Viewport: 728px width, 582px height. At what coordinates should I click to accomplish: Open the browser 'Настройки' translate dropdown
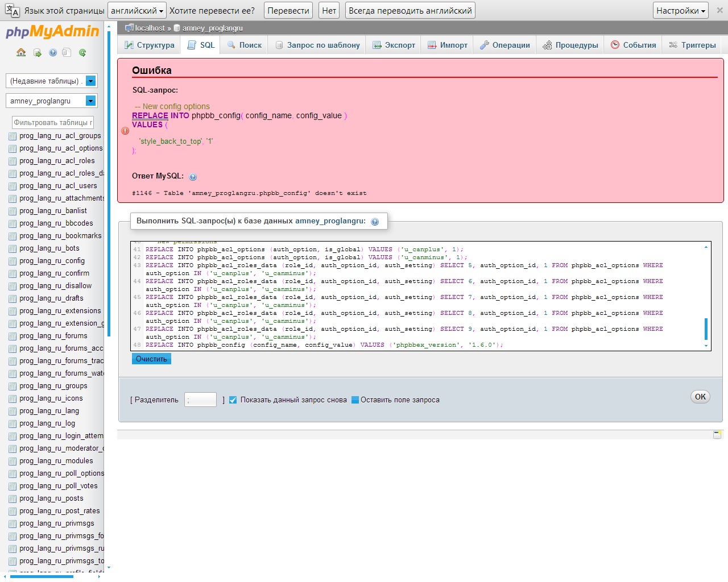point(680,10)
